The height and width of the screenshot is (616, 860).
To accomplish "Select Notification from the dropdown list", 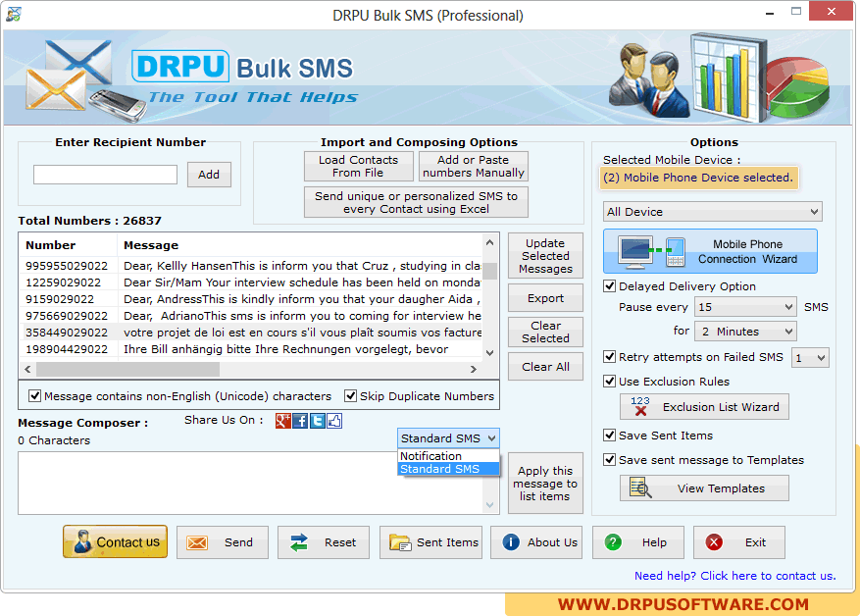I will point(449,456).
